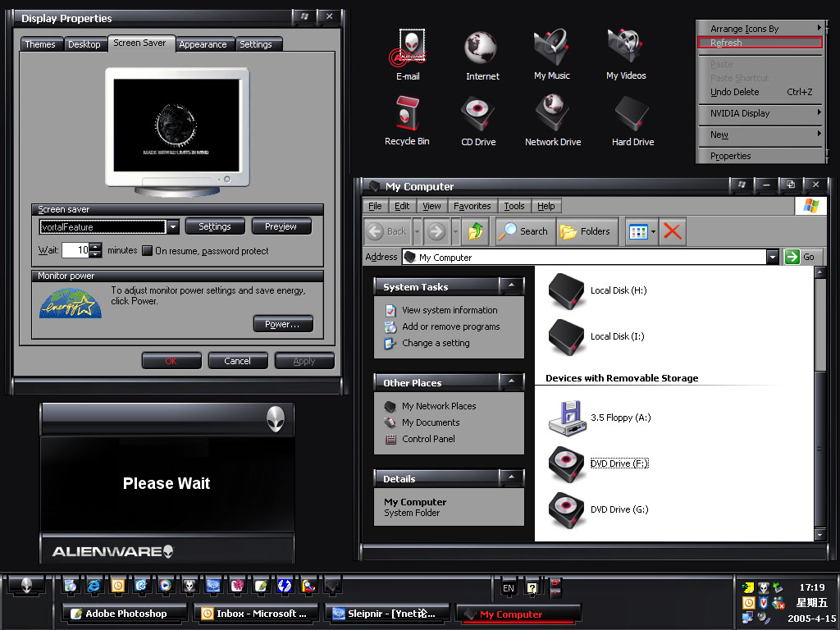Click the MSN Messenger tray icon

point(778,603)
